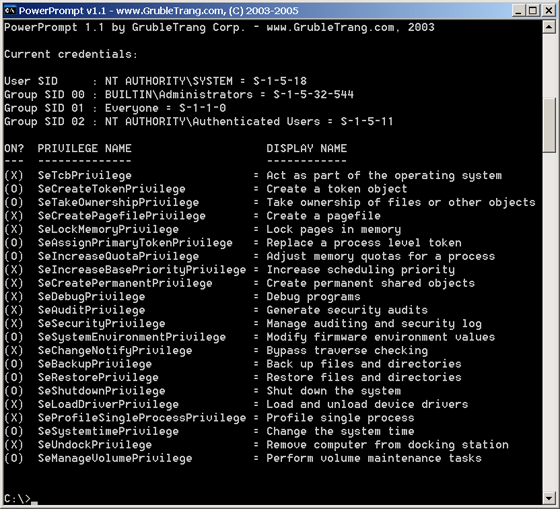Click the BUILTIN\Administrators group entry
This screenshot has height=509, width=560.
tap(179, 95)
